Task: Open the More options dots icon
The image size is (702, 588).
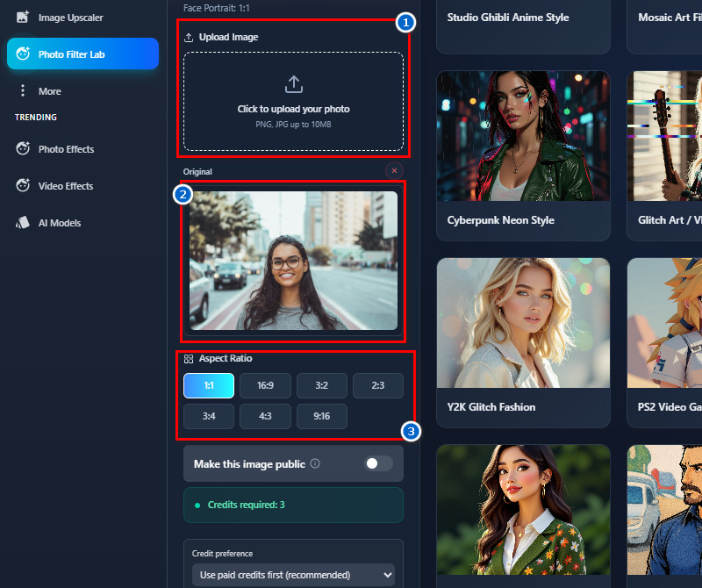Action: (x=23, y=91)
